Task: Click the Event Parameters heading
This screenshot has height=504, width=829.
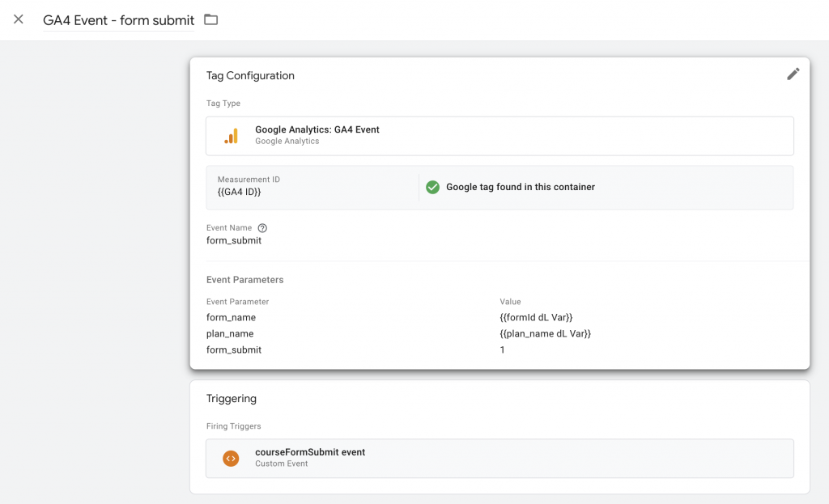Action: pyautogui.click(x=244, y=280)
